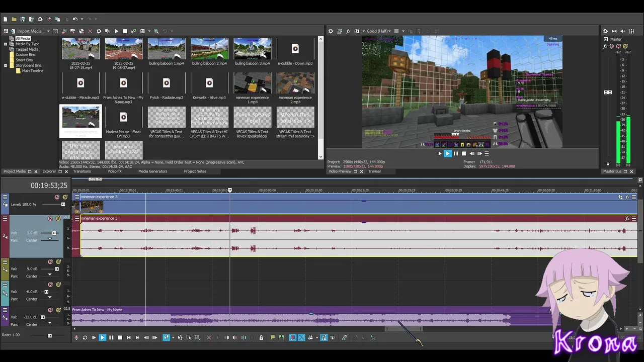Toggle the Lock Event padlock icon
Viewport: 644px width, 362px height.
(x=261, y=337)
